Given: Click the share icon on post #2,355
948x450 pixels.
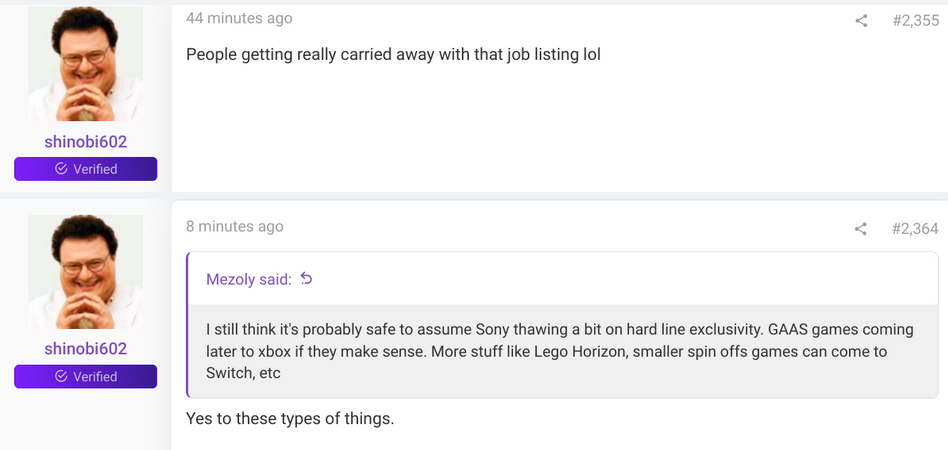Looking at the screenshot, I should tap(861, 21).
